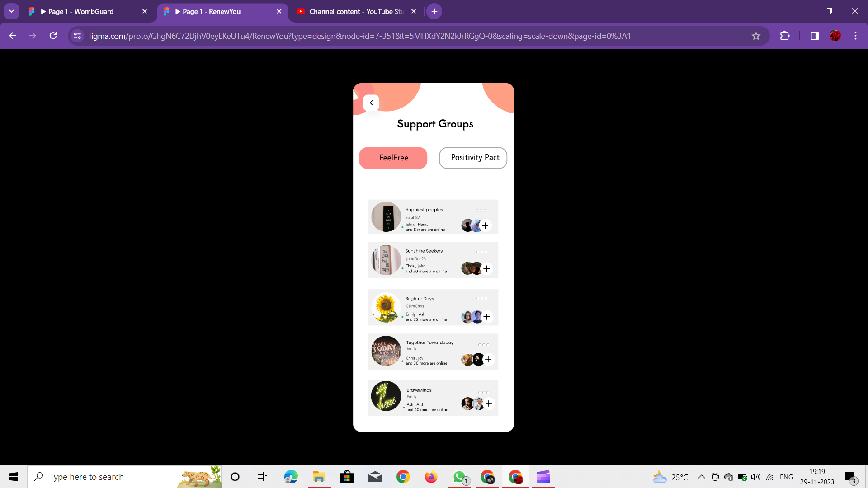
Task: Bookmark this page with the star icon
Action: tap(756, 36)
